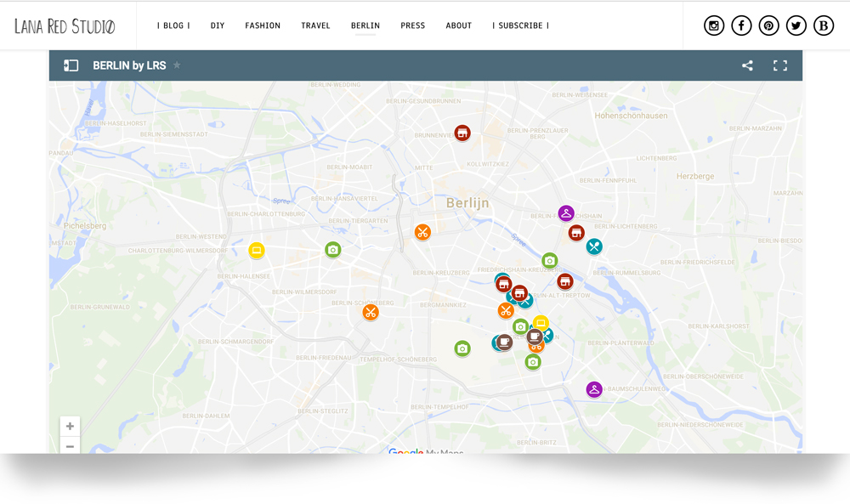Open the TRAVEL menu item

click(315, 25)
